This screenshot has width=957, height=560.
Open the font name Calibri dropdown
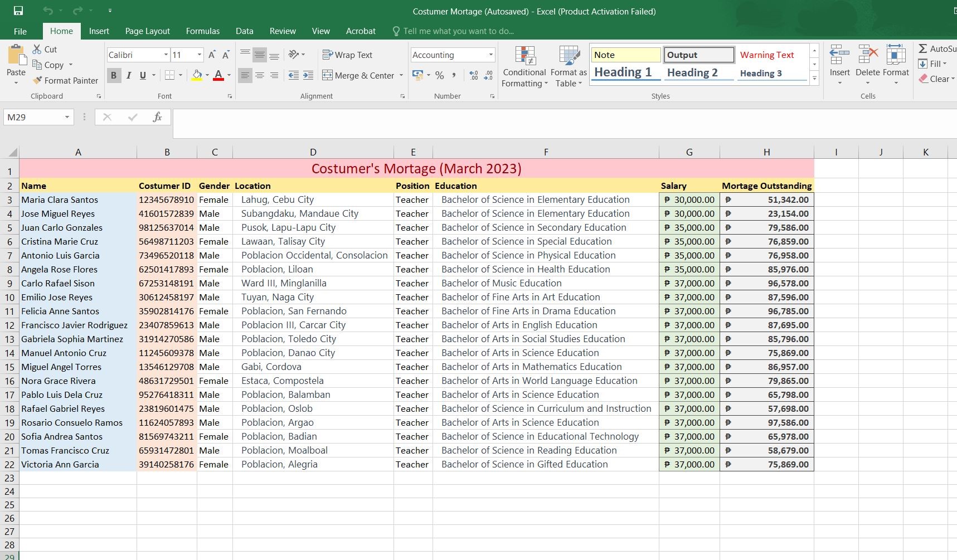(166, 55)
